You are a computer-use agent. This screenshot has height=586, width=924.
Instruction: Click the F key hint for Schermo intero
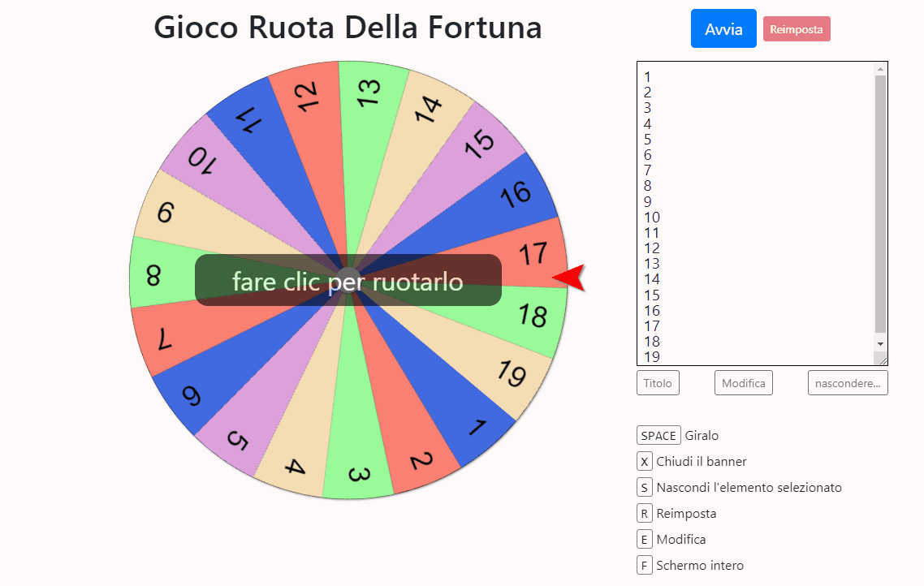[644, 565]
